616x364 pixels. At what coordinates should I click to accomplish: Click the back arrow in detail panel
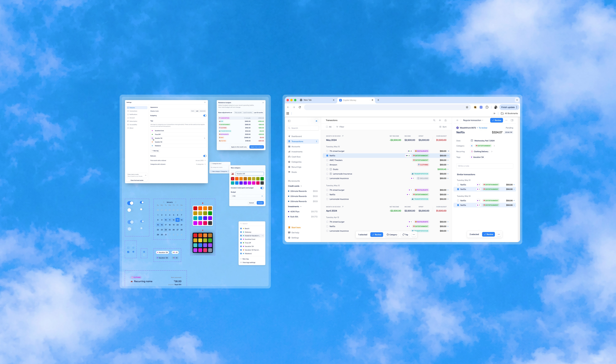[457, 120]
